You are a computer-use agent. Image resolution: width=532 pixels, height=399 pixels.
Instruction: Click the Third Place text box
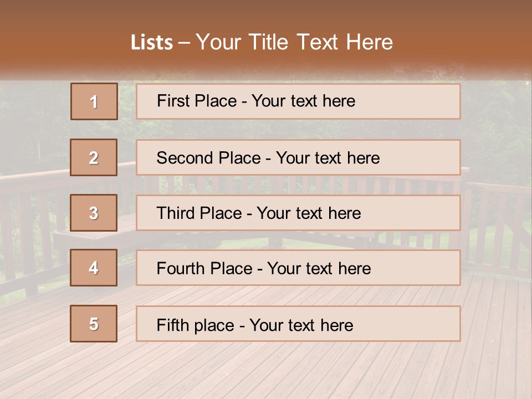[x=298, y=213]
